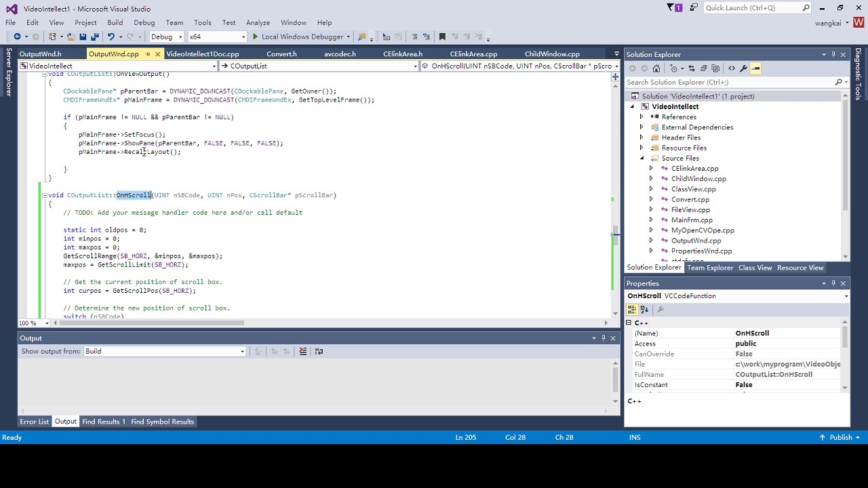The image size is (868, 488).
Task: Open the Team Explorer tab
Action: [x=710, y=268]
